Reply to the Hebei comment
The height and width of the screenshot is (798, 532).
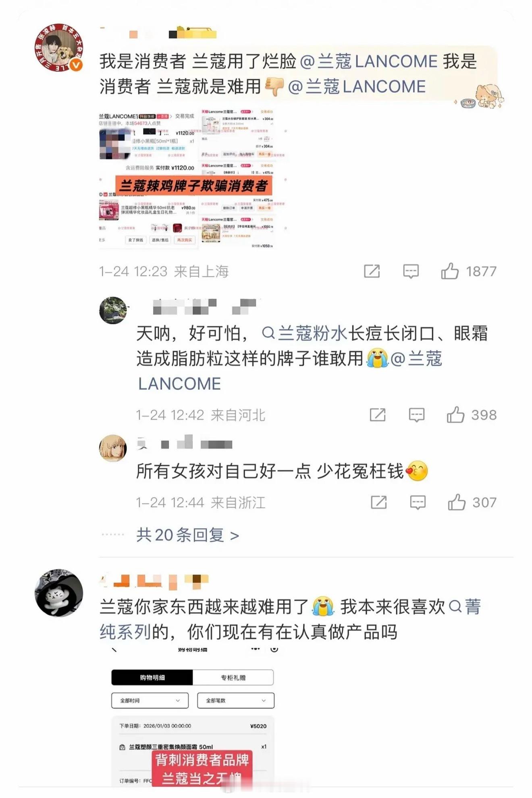[x=417, y=415]
